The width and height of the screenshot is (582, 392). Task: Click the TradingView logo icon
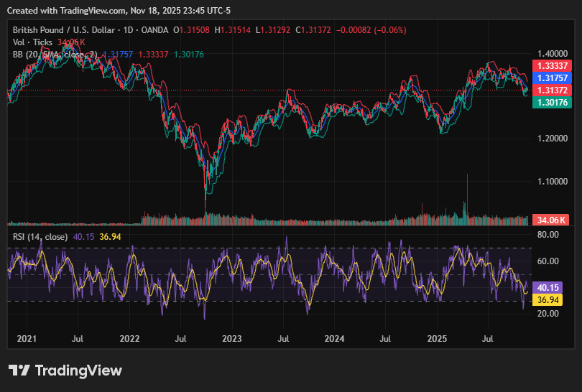tap(19, 370)
